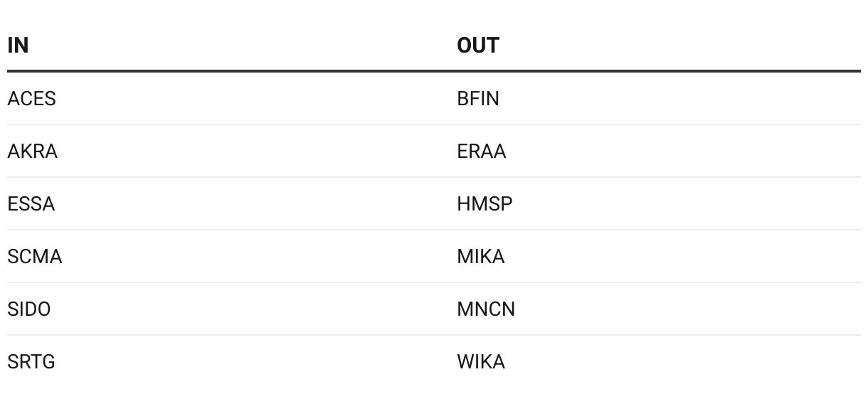This screenshot has height=394, width=868.
Task: Select ESSA in the IN column
Action: click(31, 204)
